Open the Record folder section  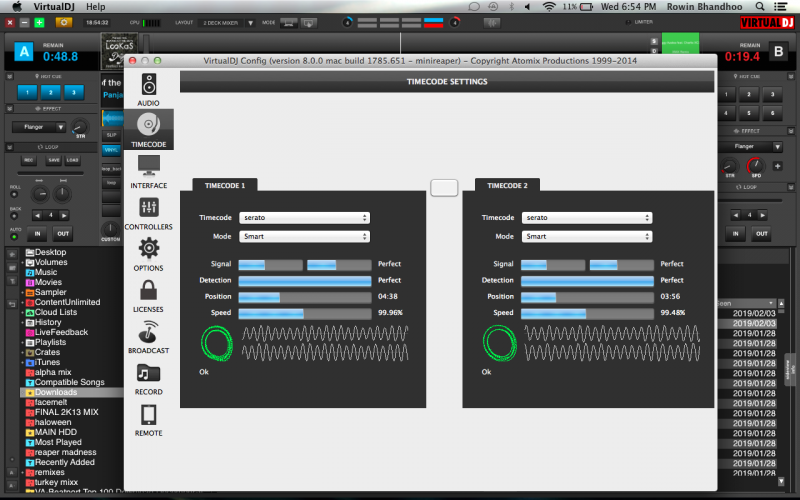[148, 379]
